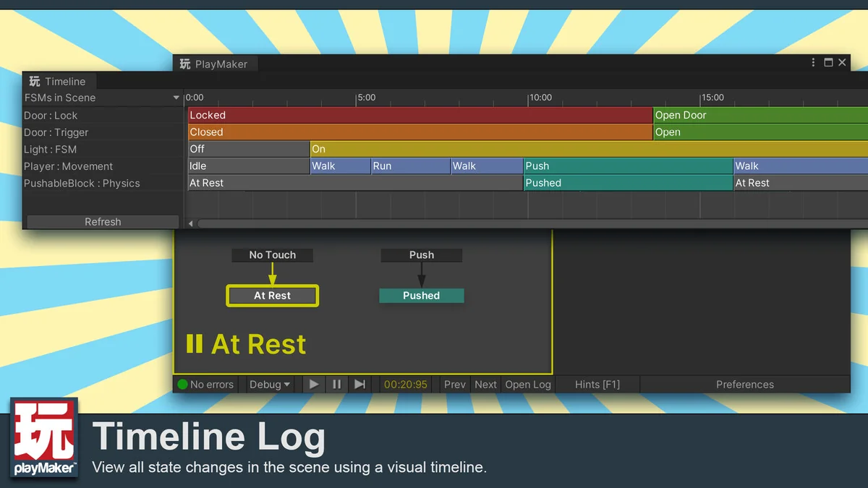Screen dimensions: 868x488
Task: Toggle Hints [F1] display
Action: coord(597,385)
